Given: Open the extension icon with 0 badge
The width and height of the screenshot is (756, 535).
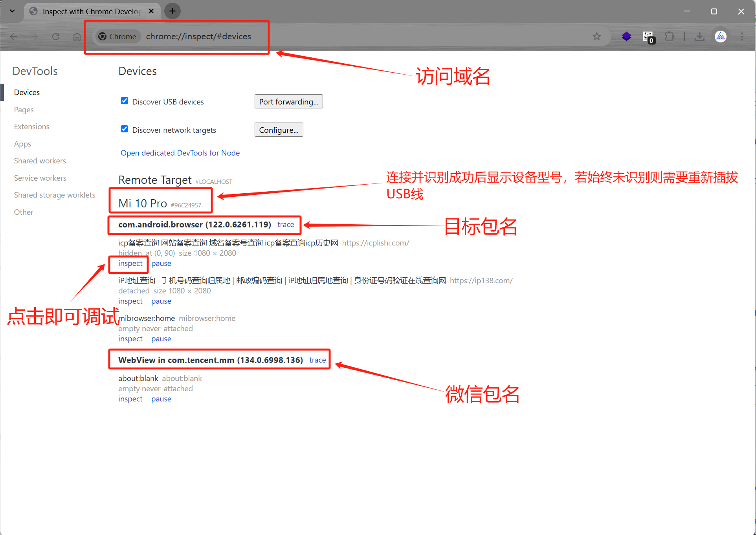Looking at the screenshot, I should coord(648,37).
